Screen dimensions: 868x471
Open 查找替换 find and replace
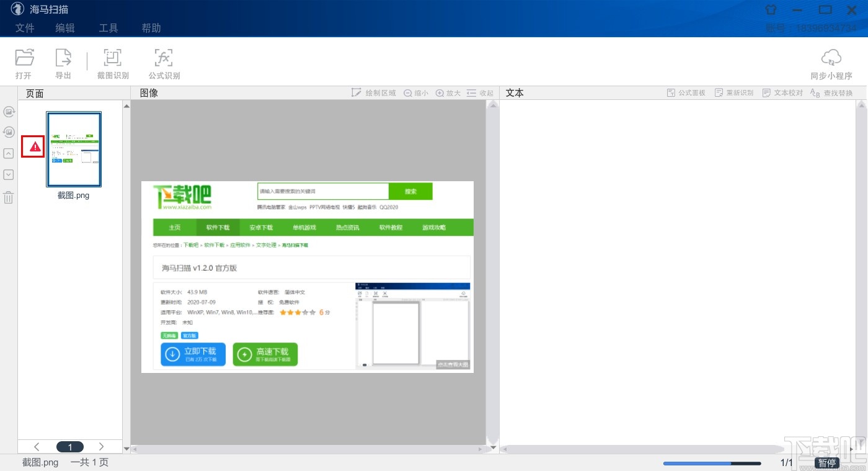coord(831,93)
